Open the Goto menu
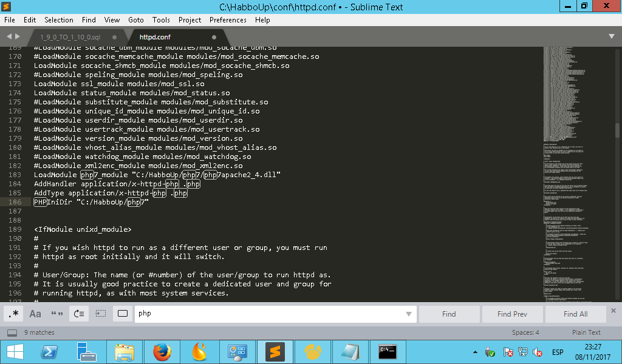Image resolution: width=622 pixels, height=364 pixels. tap(136, 19)
